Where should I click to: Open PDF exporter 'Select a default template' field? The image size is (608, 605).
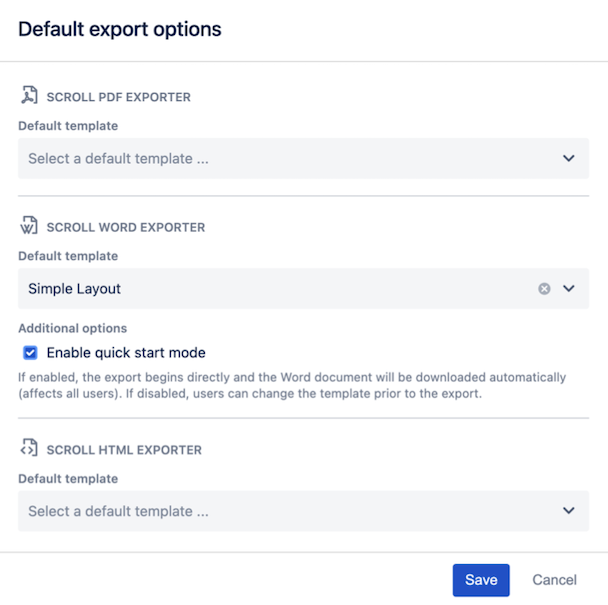(280, 158)
